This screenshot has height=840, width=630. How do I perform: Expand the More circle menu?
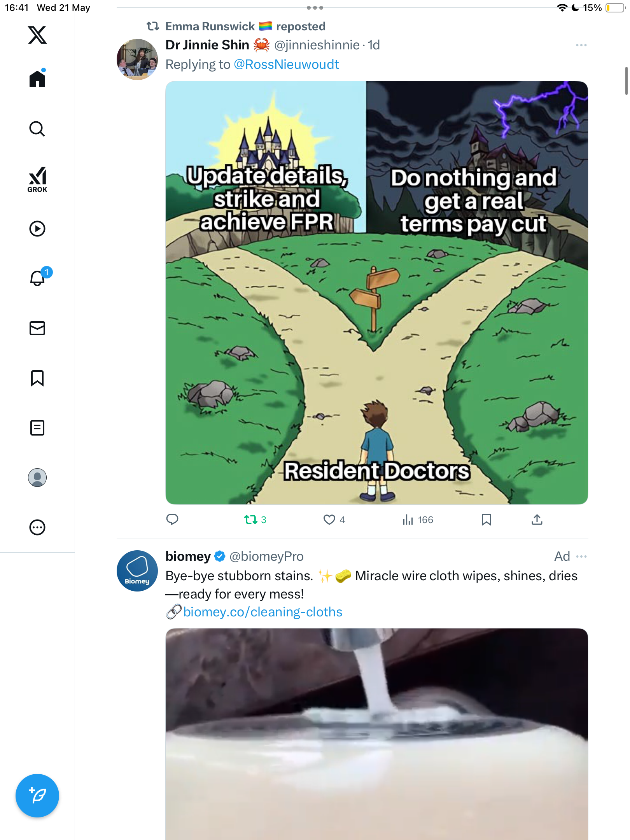(37, 527)
